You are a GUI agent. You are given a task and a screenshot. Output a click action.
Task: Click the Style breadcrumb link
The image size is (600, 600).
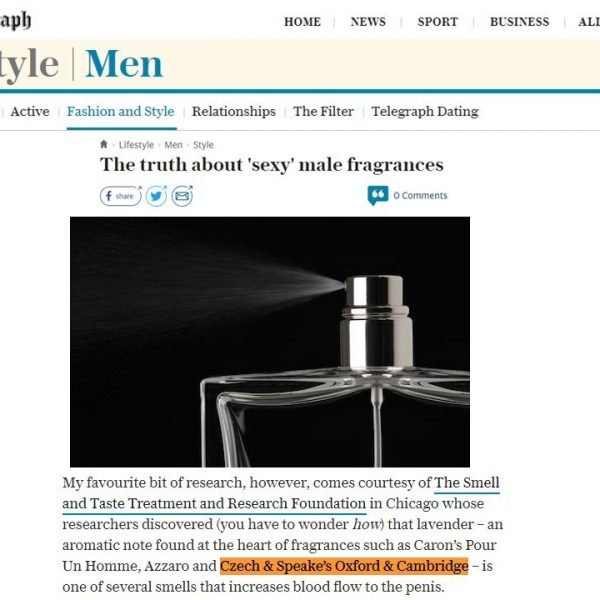[x=203, y=145]
